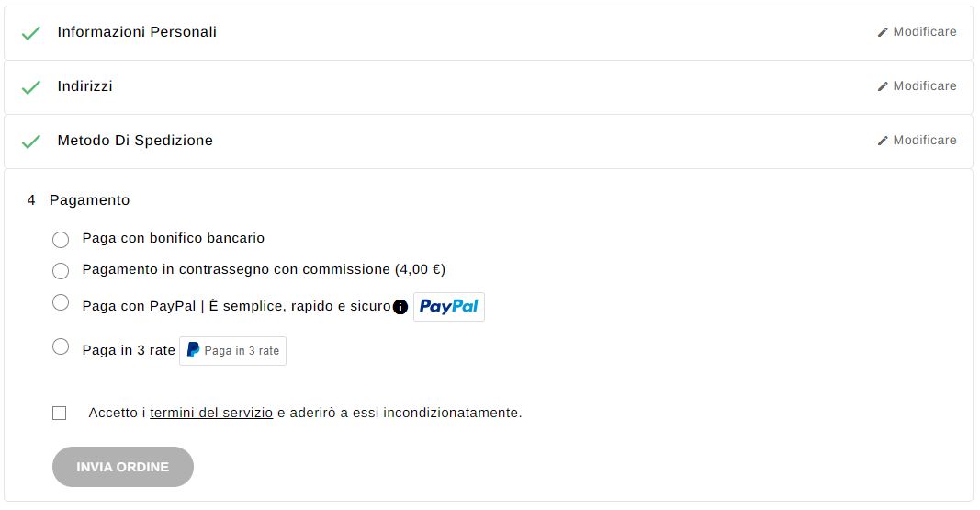
Task: Select Paga con bonifico bancario radio
Action: pos(61,239)
